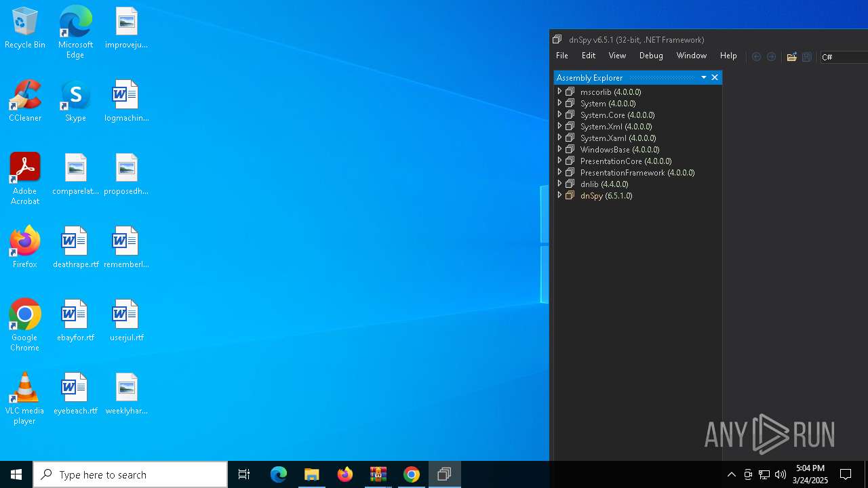Click the assembly icon beside PresentationCore

coord(570,161)
